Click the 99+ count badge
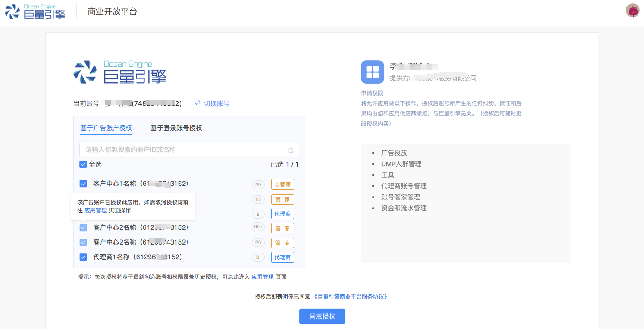The height and width of the screenshot is (329, 644). click(258, 227)
